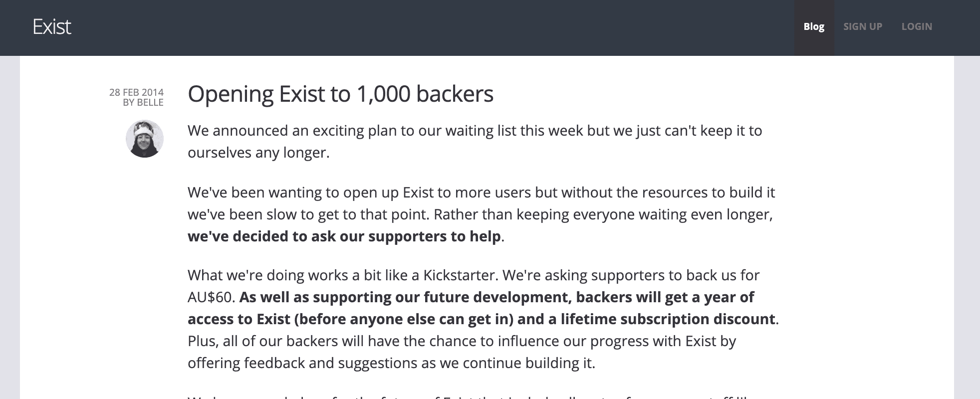Click the Exist logo in the header
980x399 pixels.
pyautogui.click(x=52, y=27)
